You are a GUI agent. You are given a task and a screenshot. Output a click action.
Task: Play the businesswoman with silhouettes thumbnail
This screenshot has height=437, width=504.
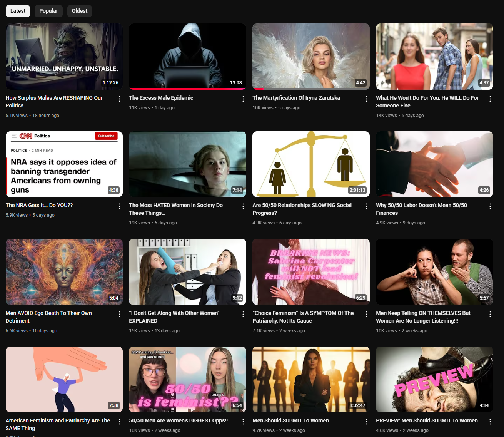coord(311,379)
